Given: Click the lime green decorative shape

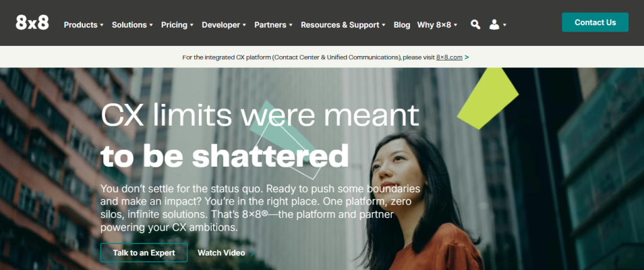Looking at the screenshot, I should (488, 98).
